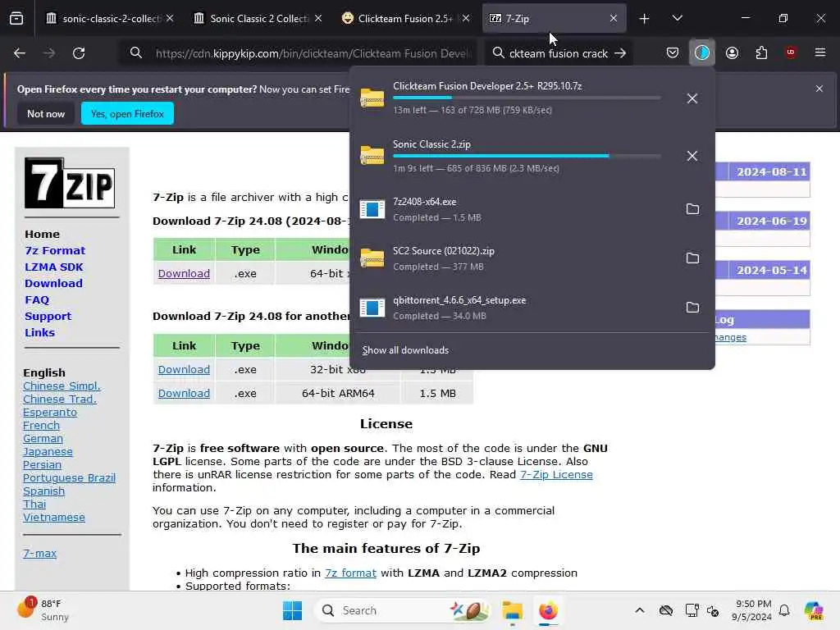Close the Clickteam Fusion 2.5+ tab
The height and width of the screenshot is (630, 840).
(466, 18)
